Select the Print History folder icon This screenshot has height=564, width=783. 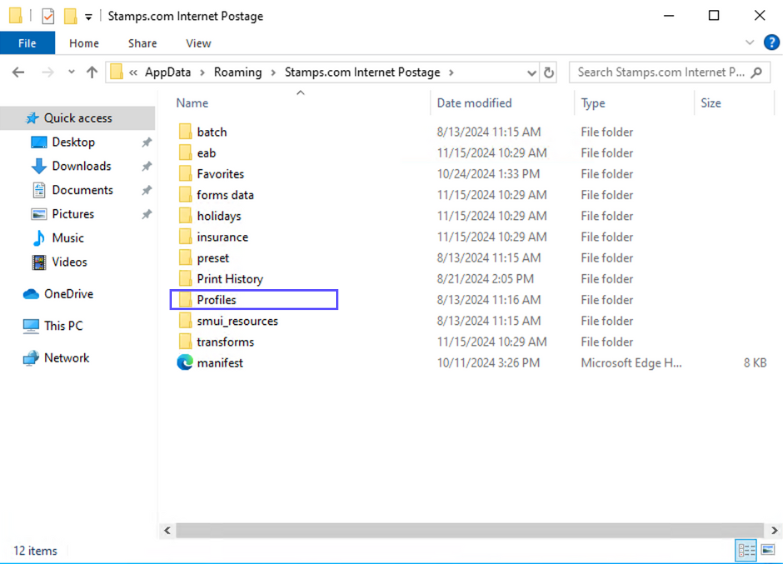coord(185,279)
